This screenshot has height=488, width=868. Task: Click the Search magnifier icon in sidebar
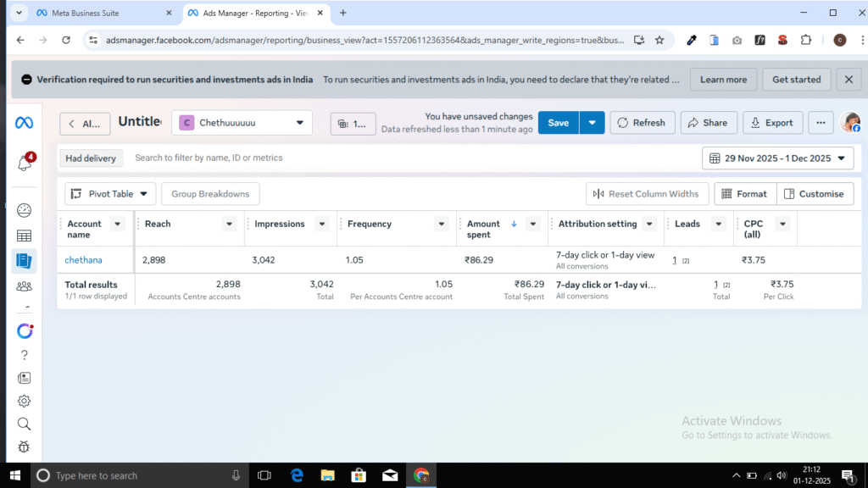tap(24, 424)
